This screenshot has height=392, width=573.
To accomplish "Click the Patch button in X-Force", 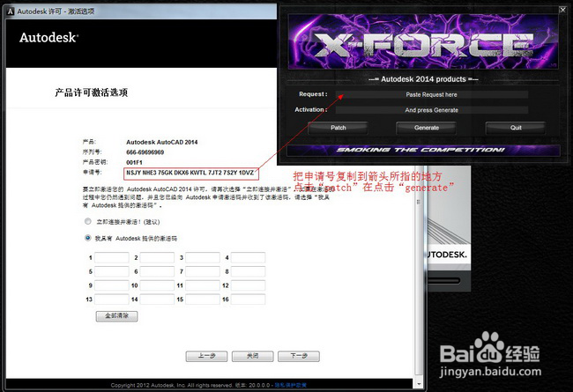I will click(338, 128).
